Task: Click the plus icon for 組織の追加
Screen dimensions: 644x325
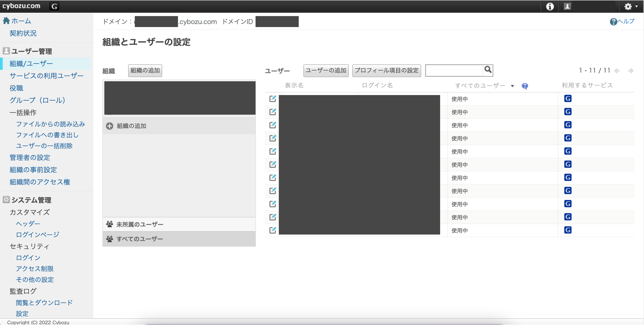Action: [109, 126]
